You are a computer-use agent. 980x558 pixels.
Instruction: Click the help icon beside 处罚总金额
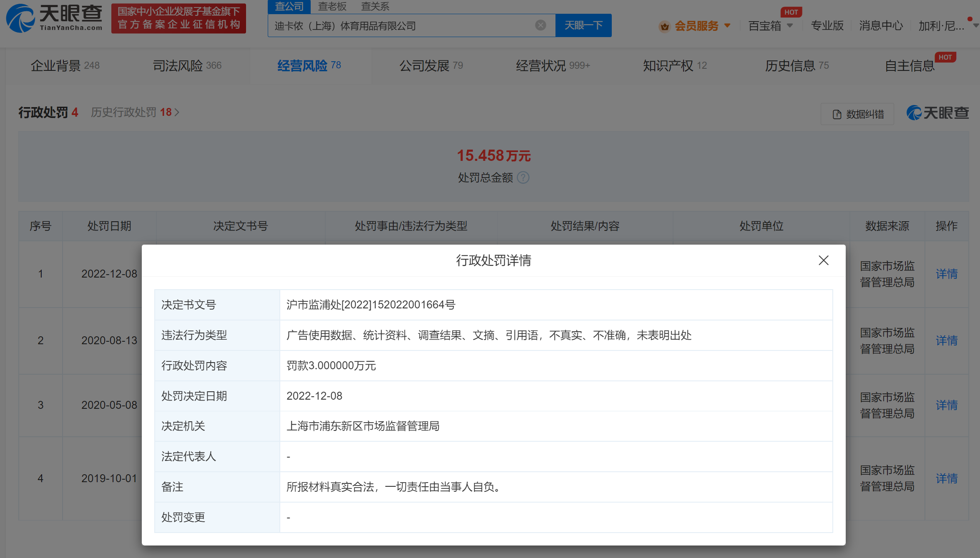pos(523,178)
